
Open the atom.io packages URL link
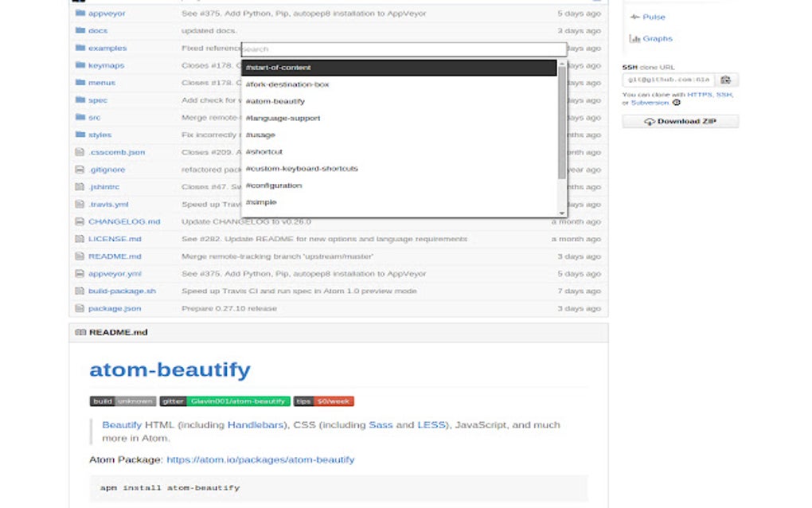pyautogui.click(x=260, y=460)
